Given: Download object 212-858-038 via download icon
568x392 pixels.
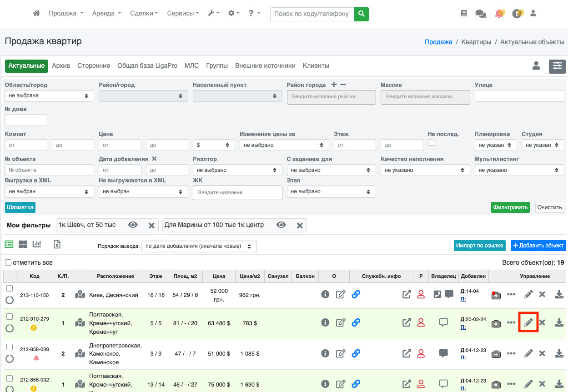Looking at the screenshot, I should pos(559,353).
